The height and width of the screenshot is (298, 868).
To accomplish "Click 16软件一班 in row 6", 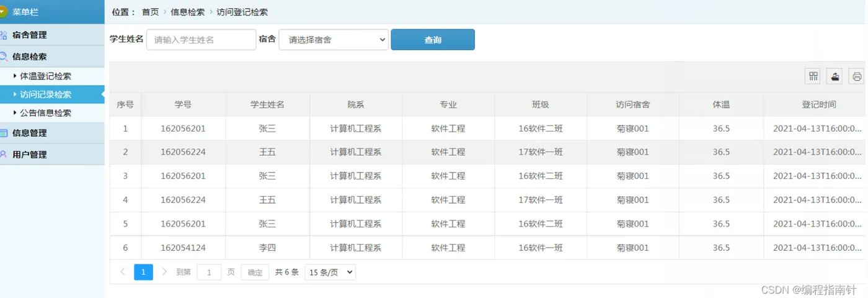I will (541, 248).
